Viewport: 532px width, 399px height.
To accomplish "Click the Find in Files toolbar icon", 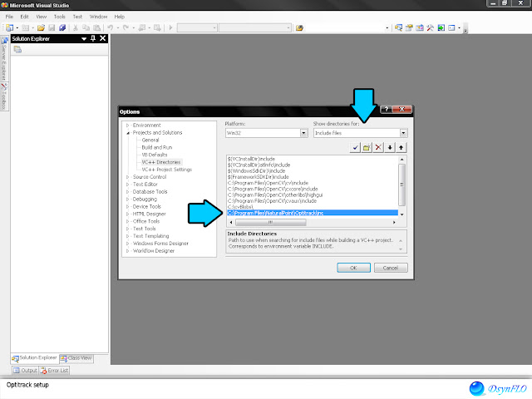I will click(299, 27).
